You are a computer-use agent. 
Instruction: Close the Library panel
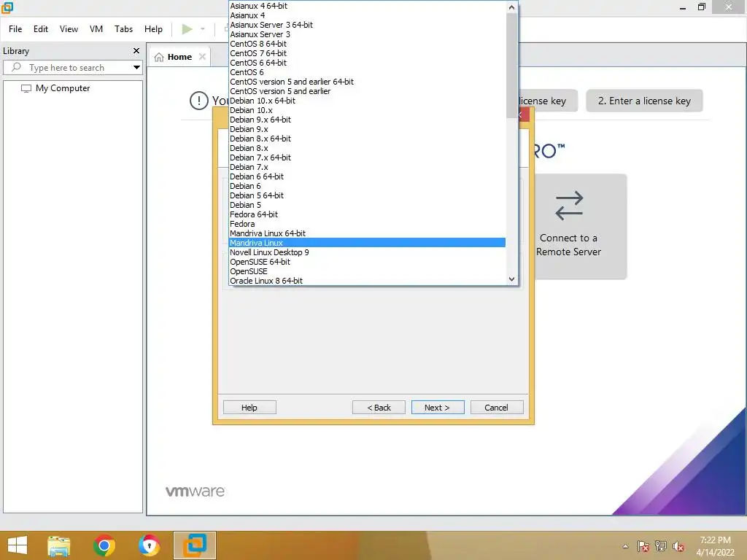click(136, 50)
